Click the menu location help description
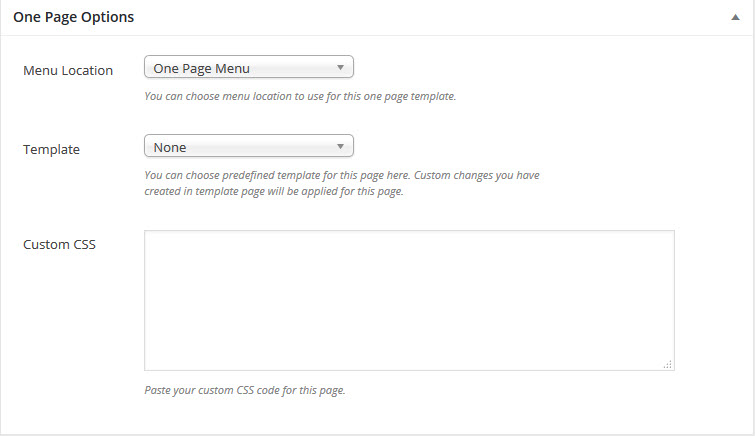This screenshot has width=755, height=436. click(300, 96)
